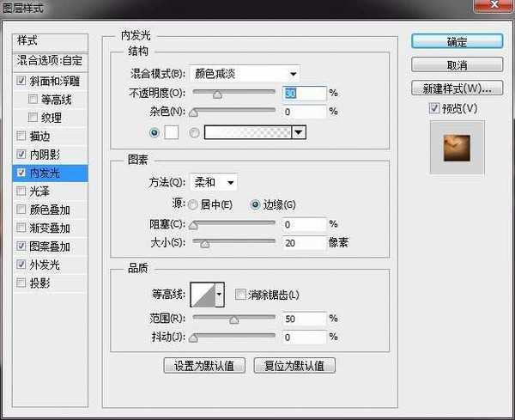Enable the 描边 (Stroke) checkbox
Image resolution: width=515 pixels, height=420 pixels.
[21, 136]
